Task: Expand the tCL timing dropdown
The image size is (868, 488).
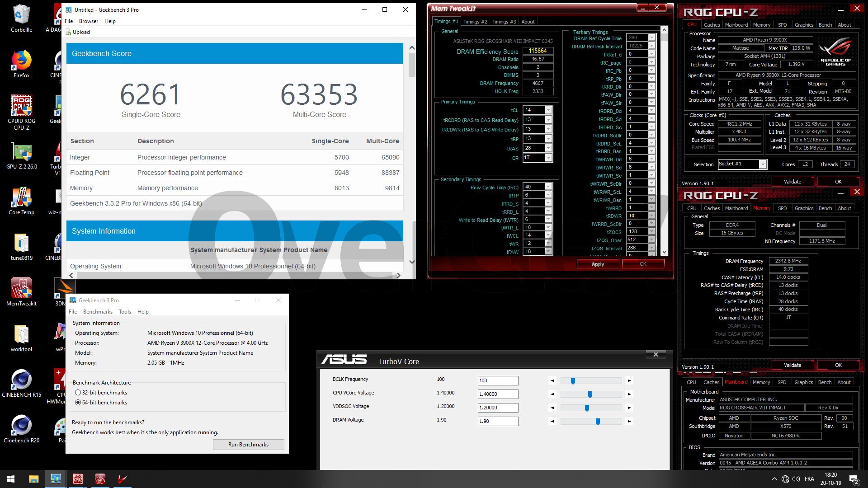Action: point(548,110)
